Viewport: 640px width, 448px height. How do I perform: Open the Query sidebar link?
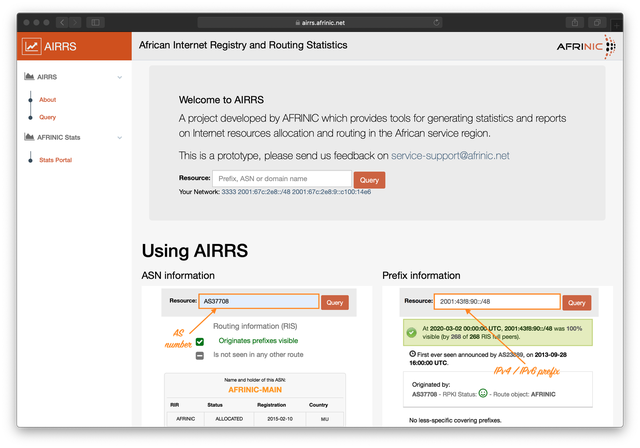(x=47, y=117)
